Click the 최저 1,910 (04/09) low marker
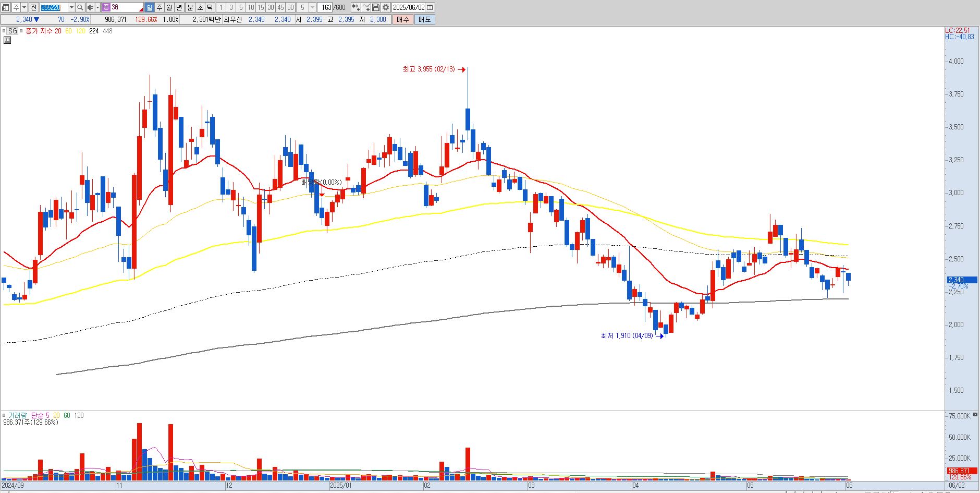Viewport: 980px width, 493px height. click(627, 335)
